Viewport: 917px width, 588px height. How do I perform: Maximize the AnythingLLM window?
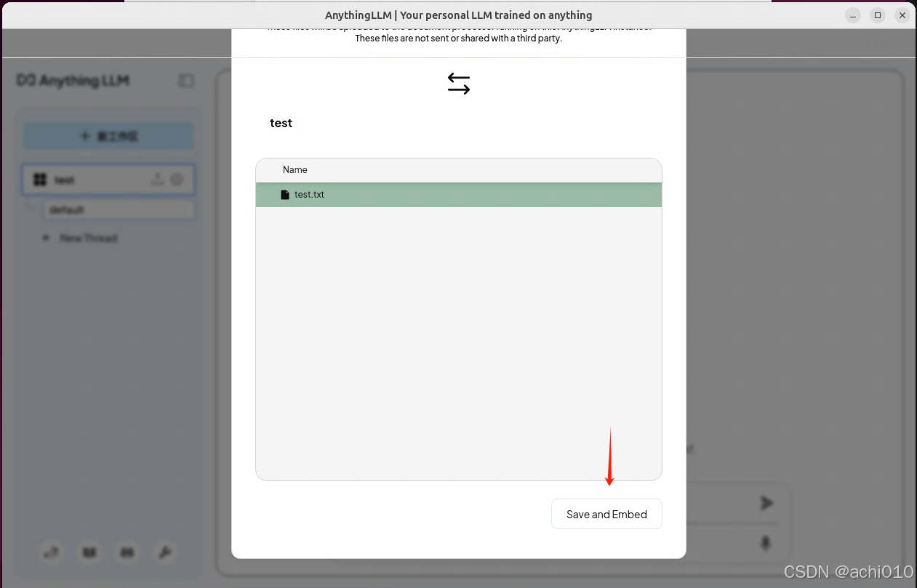[x=878, y=15]
